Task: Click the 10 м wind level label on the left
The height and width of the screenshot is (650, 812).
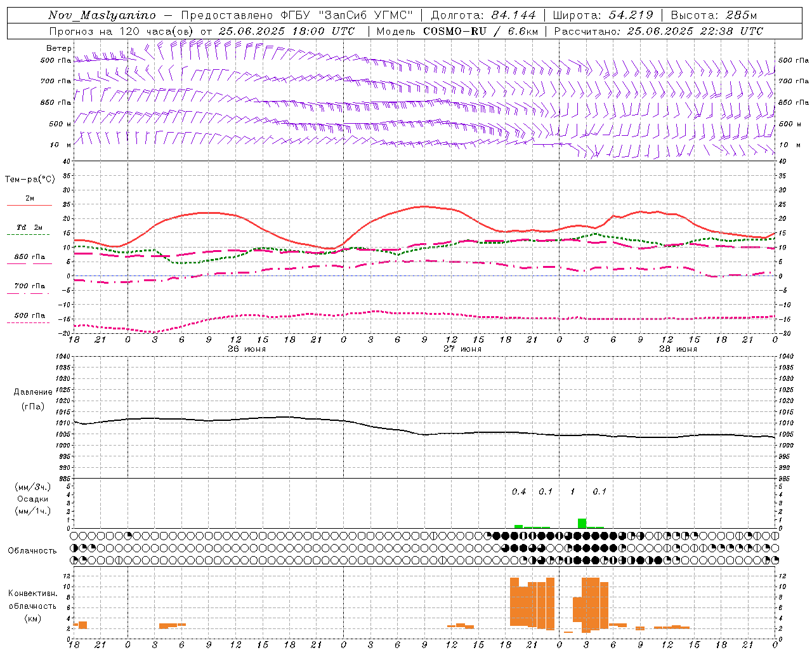Action: (60, 145)
